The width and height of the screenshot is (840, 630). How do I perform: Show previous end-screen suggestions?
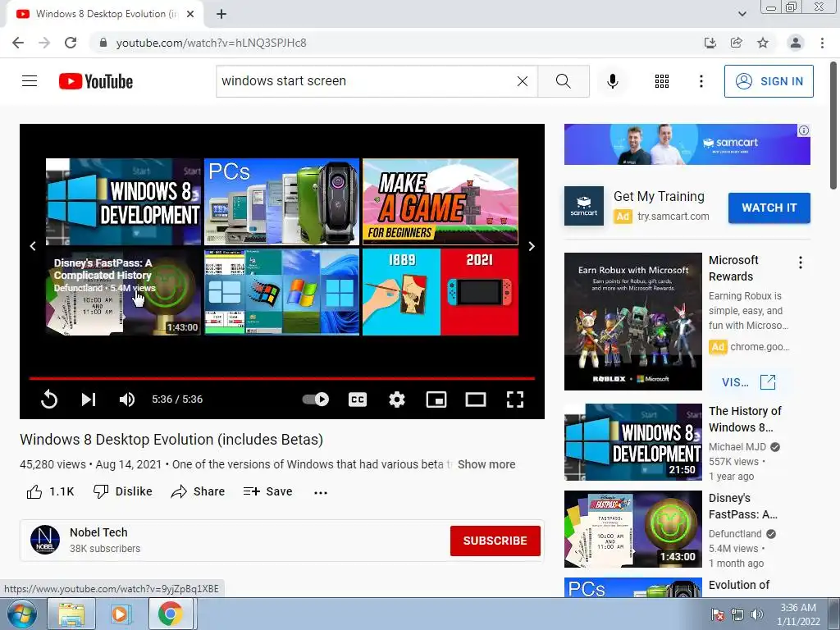tap(33, 246)
